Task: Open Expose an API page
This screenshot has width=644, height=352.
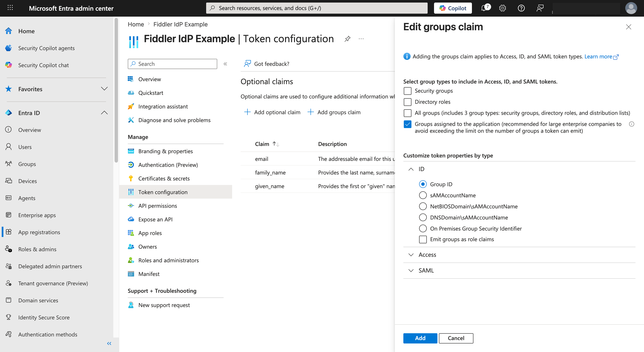Action: [x=155, y=219]
